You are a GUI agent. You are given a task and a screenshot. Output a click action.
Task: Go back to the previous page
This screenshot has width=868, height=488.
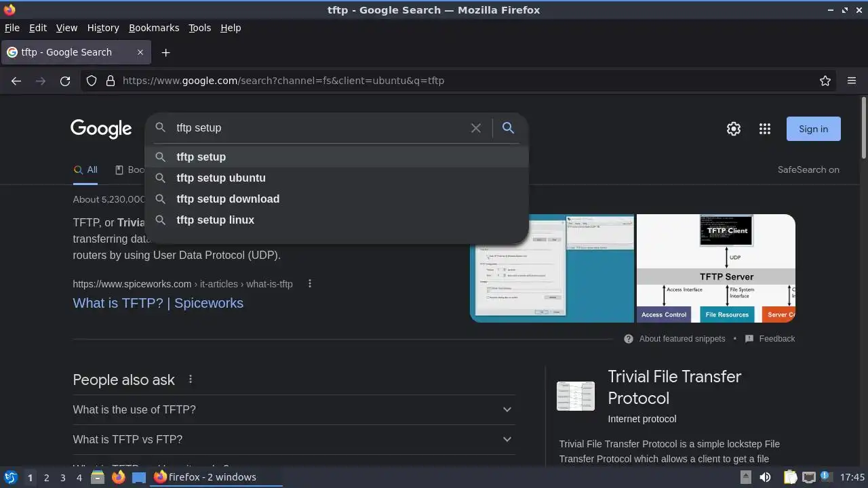[16, 81]
